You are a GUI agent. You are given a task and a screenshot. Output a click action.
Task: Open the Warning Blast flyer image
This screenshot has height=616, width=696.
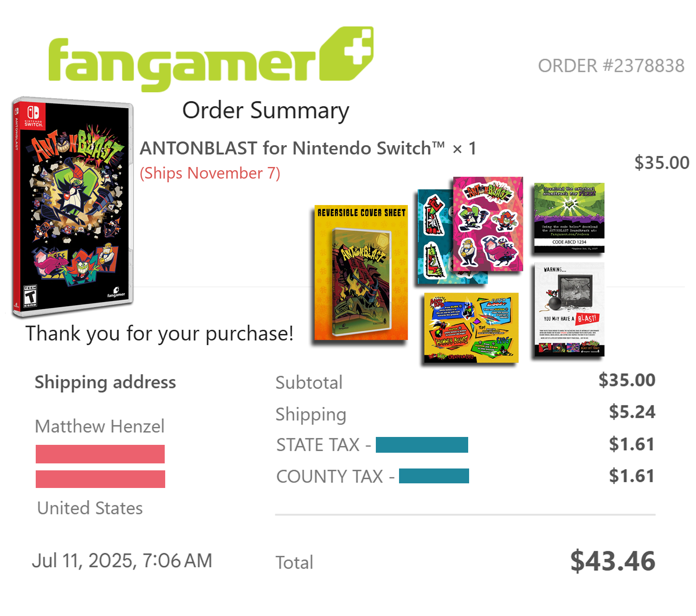[x=569, y=309]
